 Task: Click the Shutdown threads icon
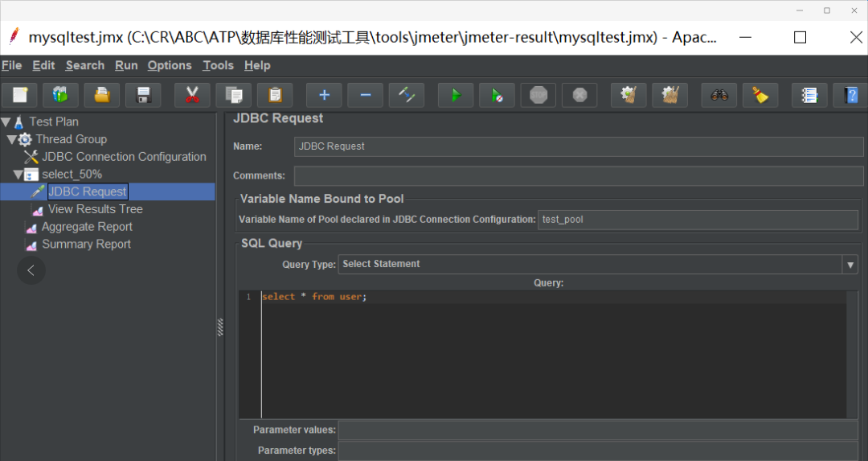tap(579, 95)
